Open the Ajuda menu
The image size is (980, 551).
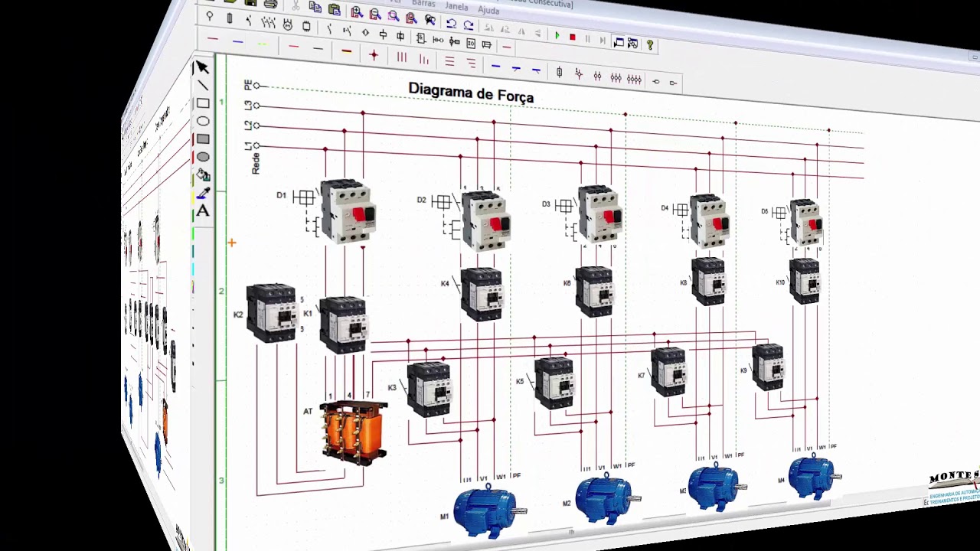(x=488, y=10)
